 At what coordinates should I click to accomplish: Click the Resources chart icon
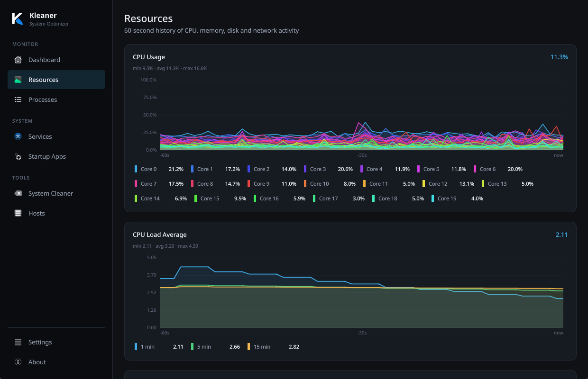tap(18, 80)
